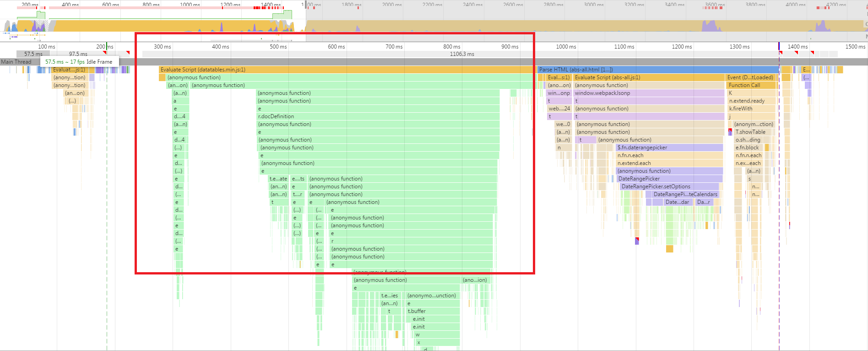The image size is (868, 351).
Task: Click the long window.webpackJsonp bar
Action: tap(649, 93)
